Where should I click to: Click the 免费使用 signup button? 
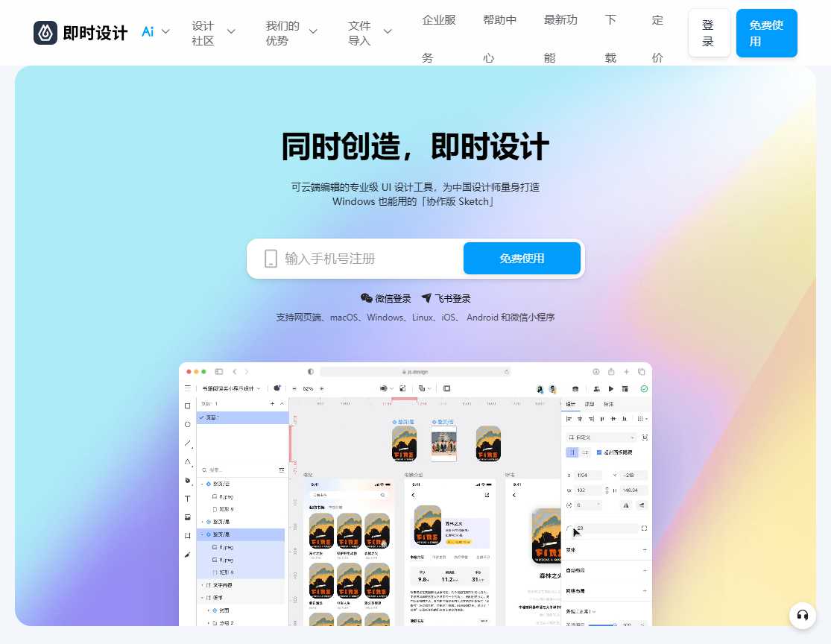click(x=522, y=258)
